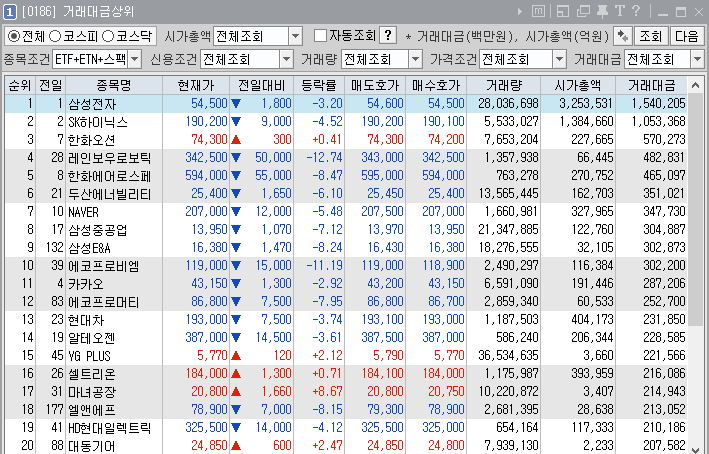
Task: Click the swap arrows icon beside 조회
Action: [623, 36]
